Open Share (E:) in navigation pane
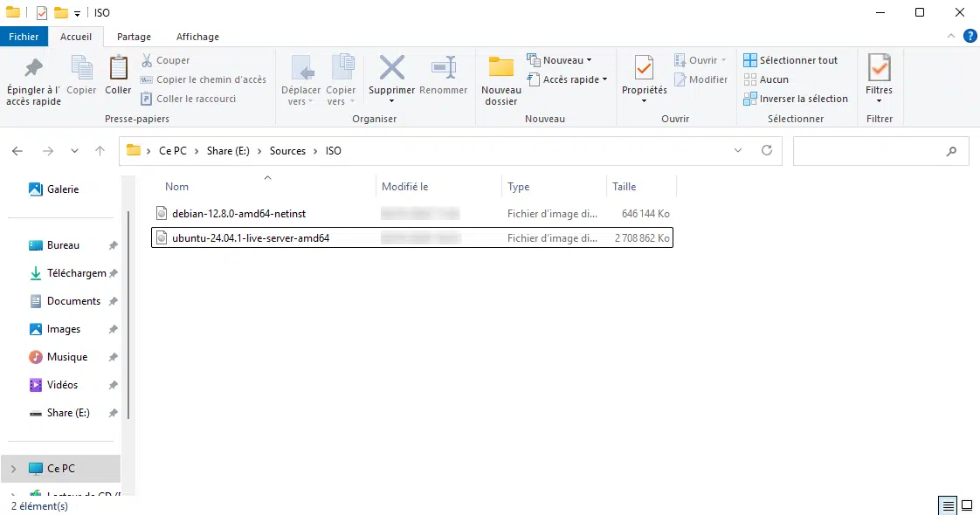 59,413
